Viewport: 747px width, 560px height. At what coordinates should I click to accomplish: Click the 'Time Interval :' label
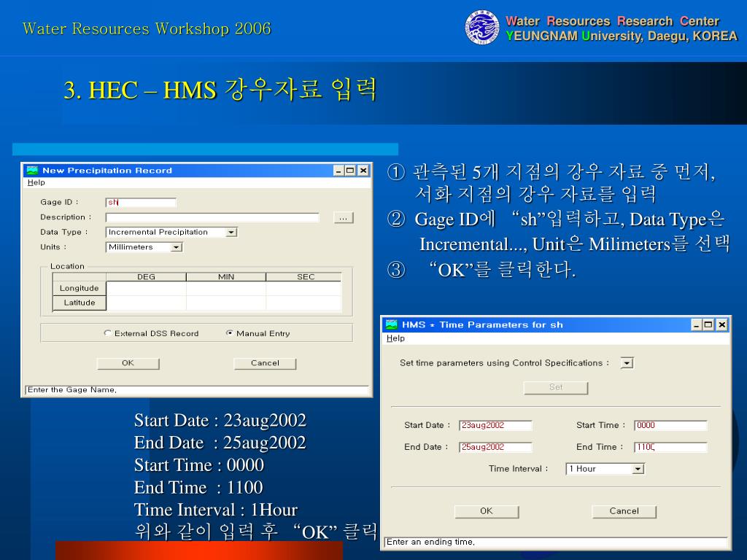[x=519, y=469]
